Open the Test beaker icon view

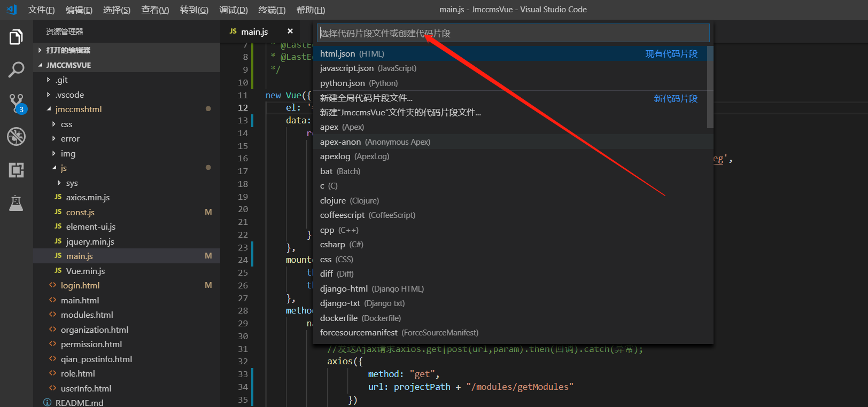tap(16, 203)
